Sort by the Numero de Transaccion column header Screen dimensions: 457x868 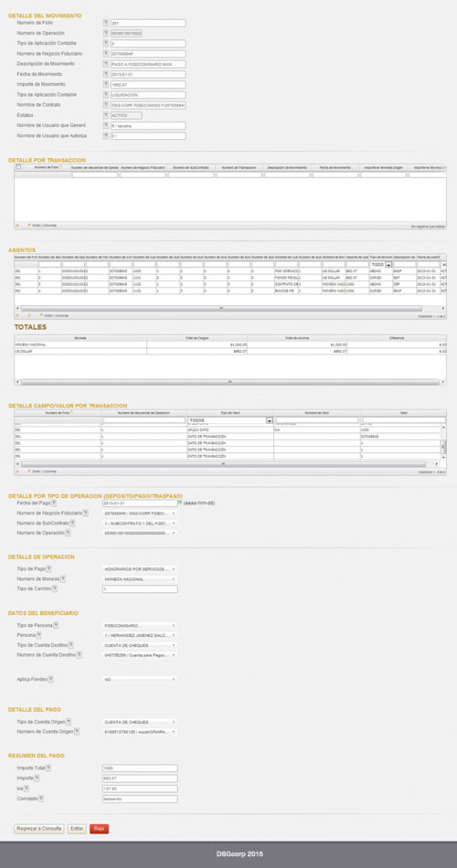(239, 167)
